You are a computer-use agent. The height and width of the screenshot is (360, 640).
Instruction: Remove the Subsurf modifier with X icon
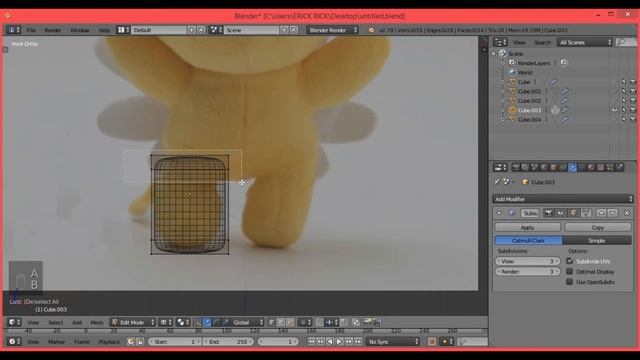(627, 213)
